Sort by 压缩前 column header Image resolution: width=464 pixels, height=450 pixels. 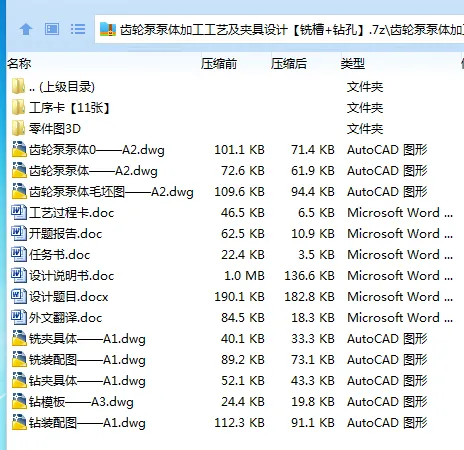pyautogui.click(x=219, y=63)
